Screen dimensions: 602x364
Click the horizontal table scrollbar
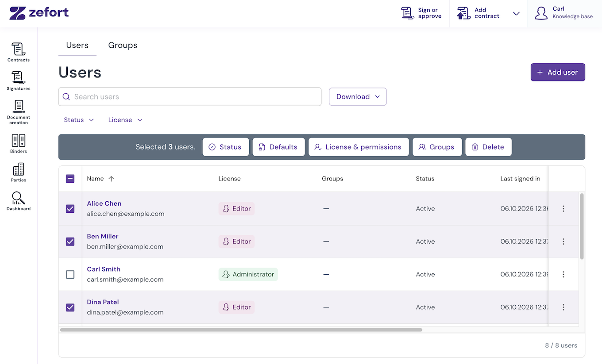click(x=241, y=330)
